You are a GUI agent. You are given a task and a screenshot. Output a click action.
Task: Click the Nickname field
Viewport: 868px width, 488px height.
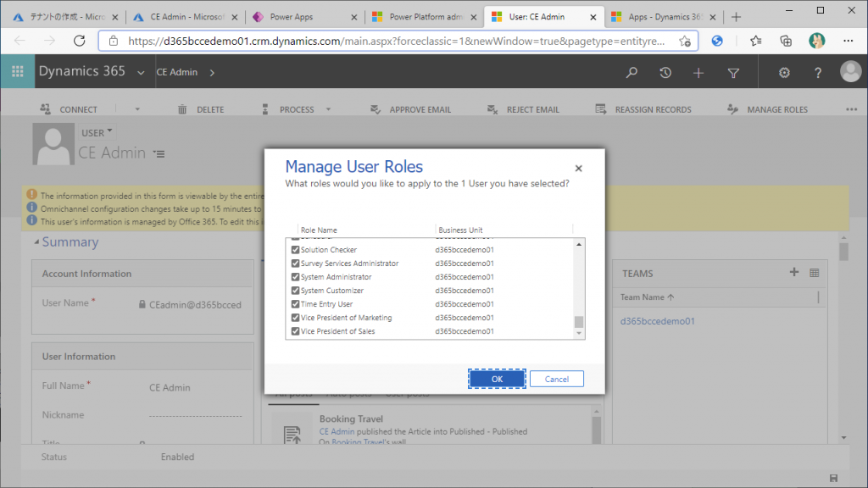point(195,415)
